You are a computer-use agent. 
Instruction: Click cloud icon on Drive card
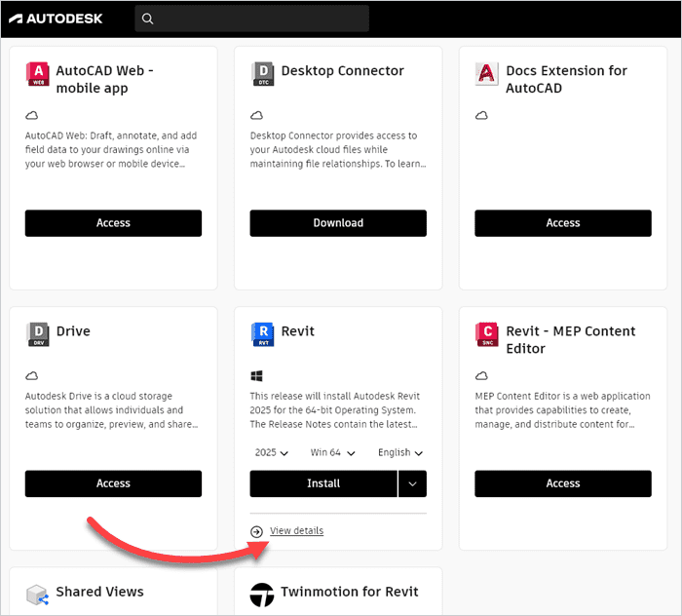coord(32,375)
